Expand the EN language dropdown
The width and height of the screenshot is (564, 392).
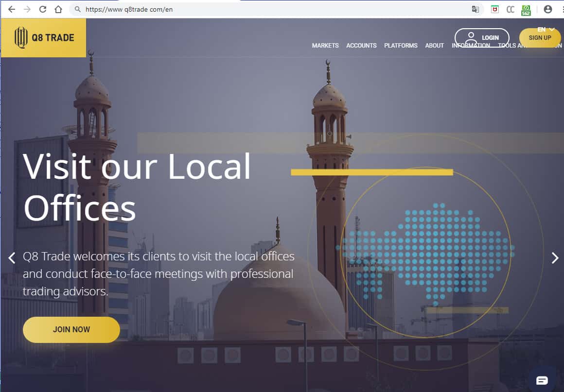pyautogui.click(x=546, y=30)
